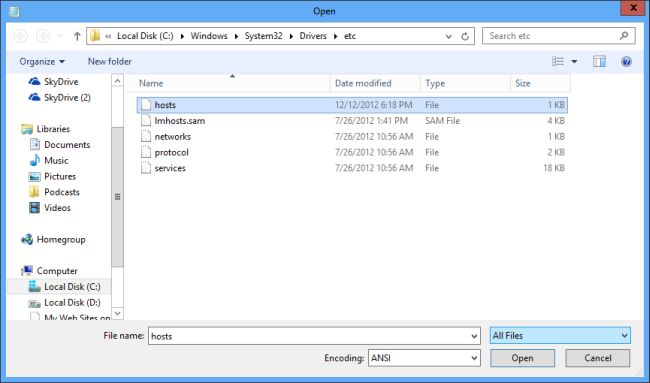
Task: Select the hosts file
Action: [352, 105]
